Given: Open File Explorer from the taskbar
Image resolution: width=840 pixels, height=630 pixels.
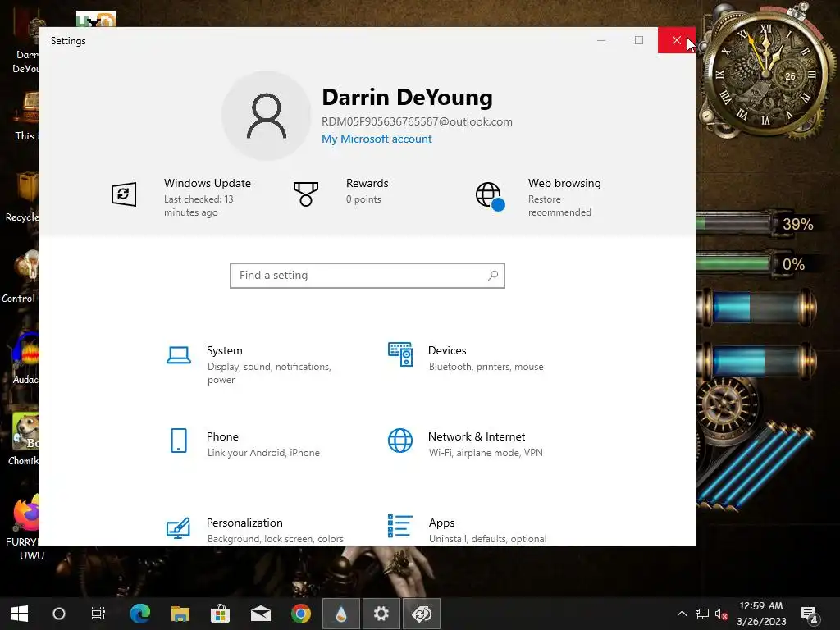Looking at the screenshot, I should [180, 614].
